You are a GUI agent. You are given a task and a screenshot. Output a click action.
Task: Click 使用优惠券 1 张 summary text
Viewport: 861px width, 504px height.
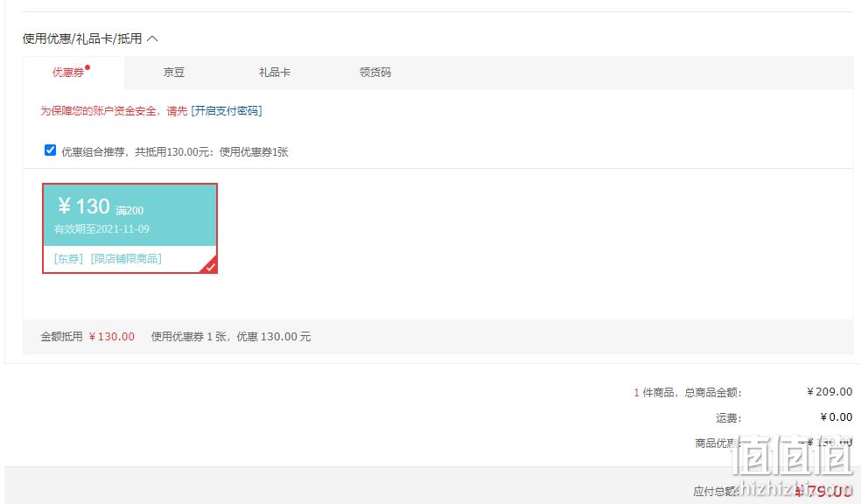tap(189, 337)
